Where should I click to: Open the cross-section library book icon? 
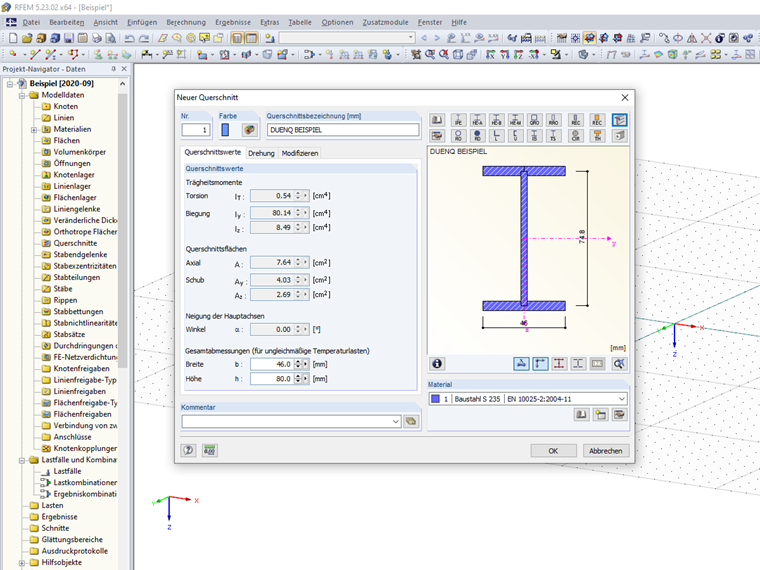437,120
